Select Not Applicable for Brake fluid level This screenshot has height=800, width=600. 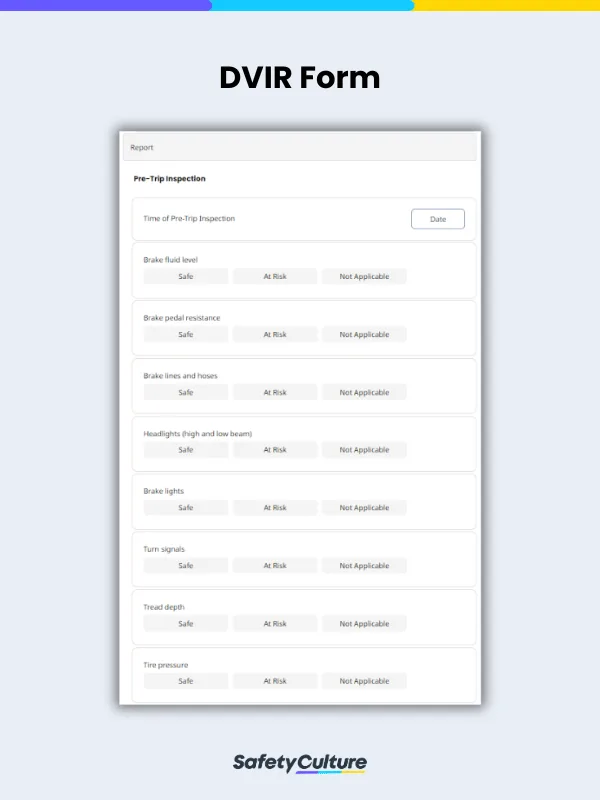(365, 276)
